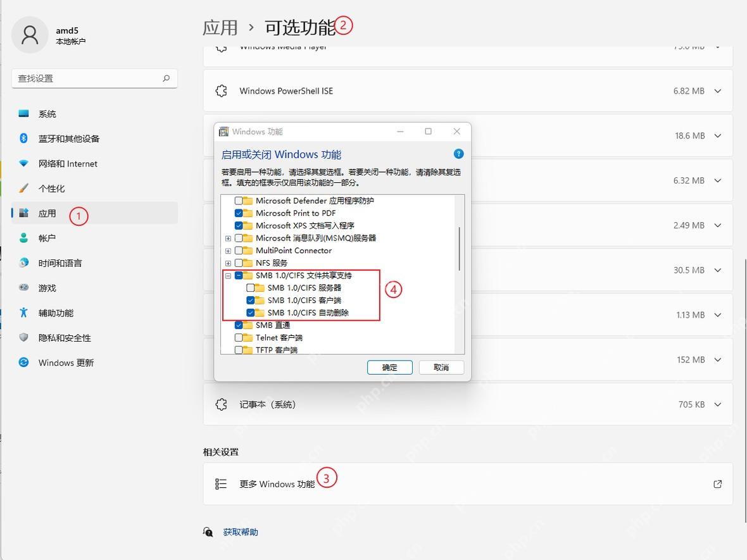
Task: Click the time and language globe icon
Action: click(23, 263)
